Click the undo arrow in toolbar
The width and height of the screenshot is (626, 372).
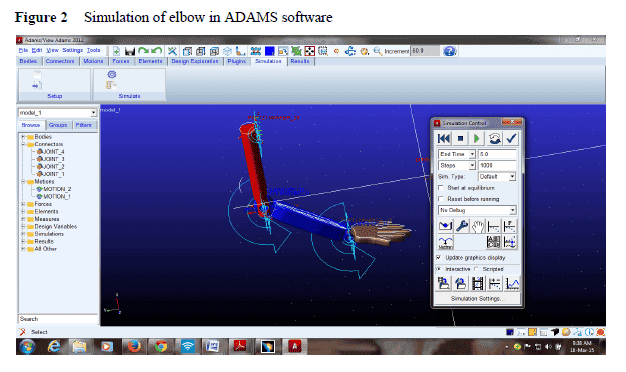[157, 51]
